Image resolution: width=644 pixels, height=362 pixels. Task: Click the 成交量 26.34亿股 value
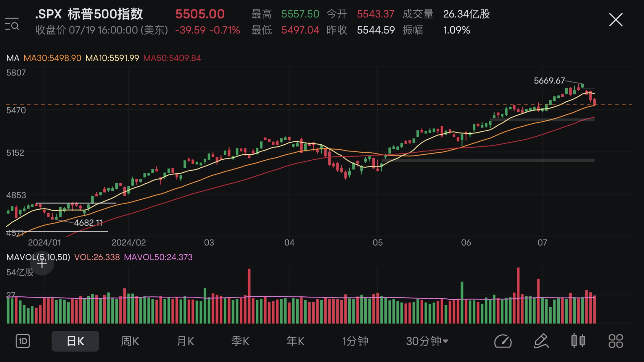(x=466, y=14)
